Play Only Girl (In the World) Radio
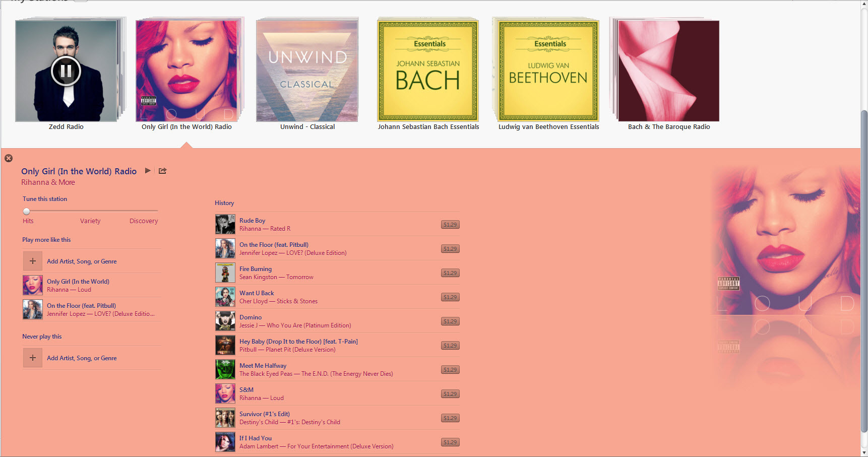 click(x=148, y=171)
